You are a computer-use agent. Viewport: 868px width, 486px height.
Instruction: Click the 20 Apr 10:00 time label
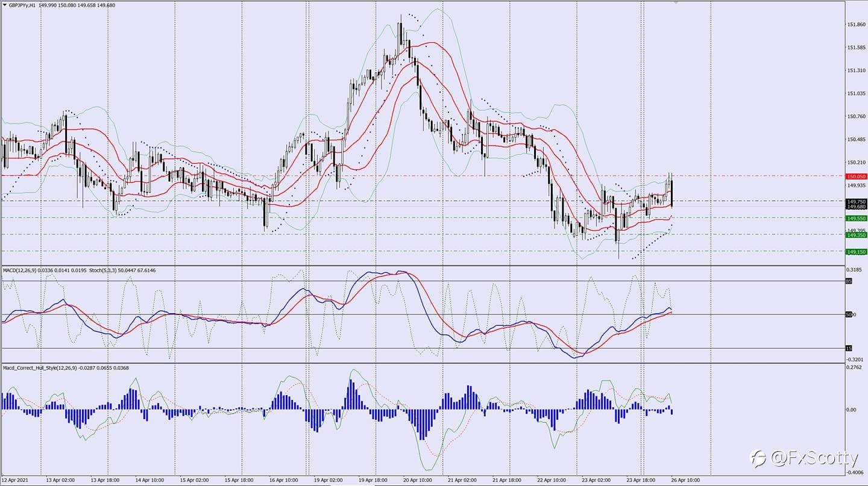417,481
